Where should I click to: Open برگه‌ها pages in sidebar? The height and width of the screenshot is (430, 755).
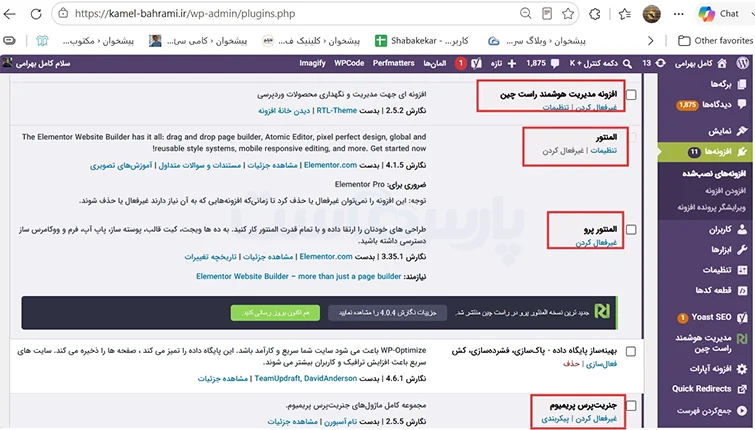point(727,84)
